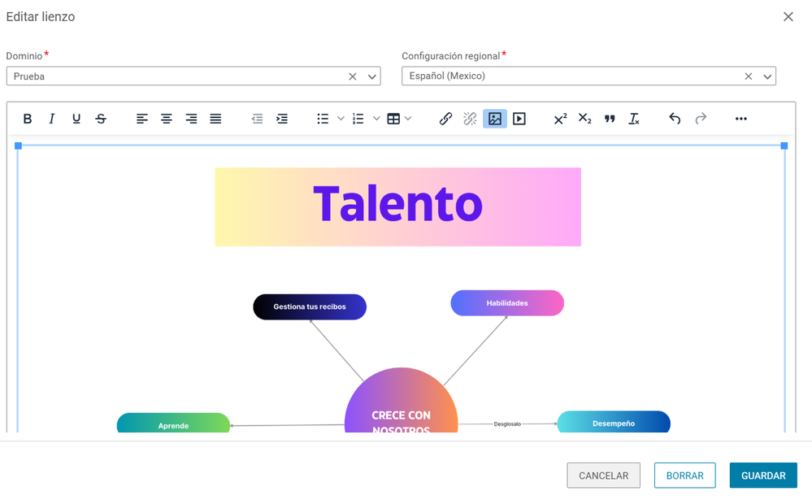Clear the Configuración regional value
Screen dimensions: 812x504
pyautogui.click(x=749, y=76)
